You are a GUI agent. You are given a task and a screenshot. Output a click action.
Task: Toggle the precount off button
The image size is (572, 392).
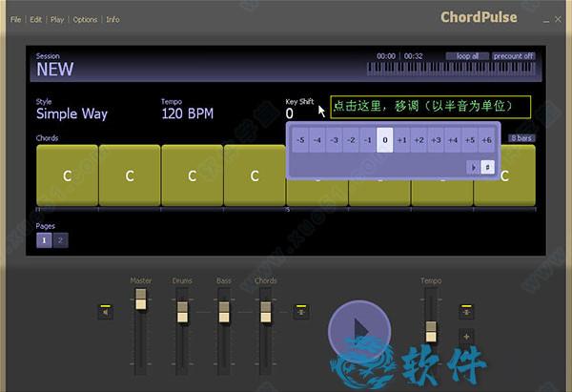513,56
